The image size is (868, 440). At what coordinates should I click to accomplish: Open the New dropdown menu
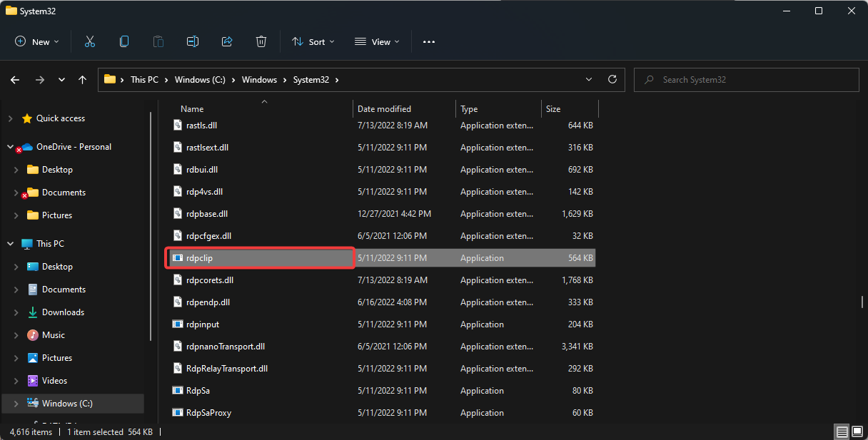coord(37,41)
